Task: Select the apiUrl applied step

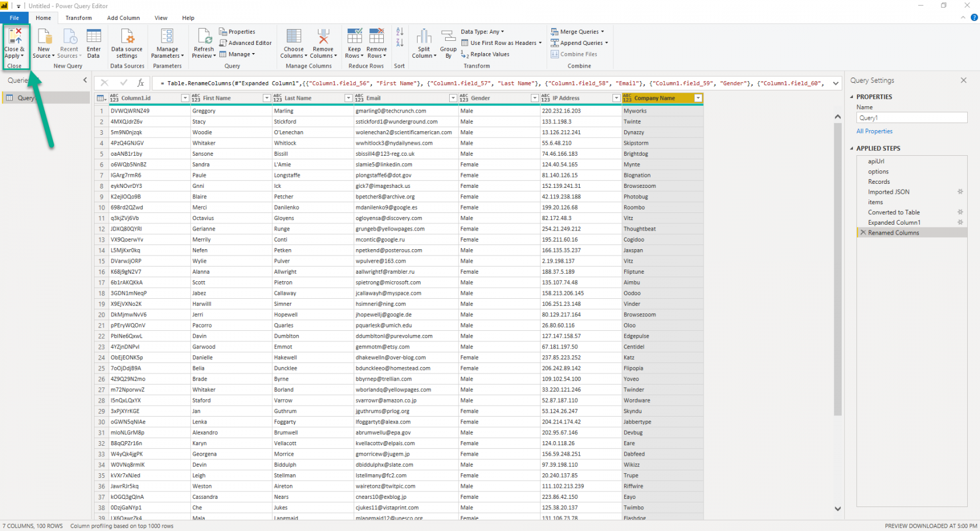Action: point(912,161)
